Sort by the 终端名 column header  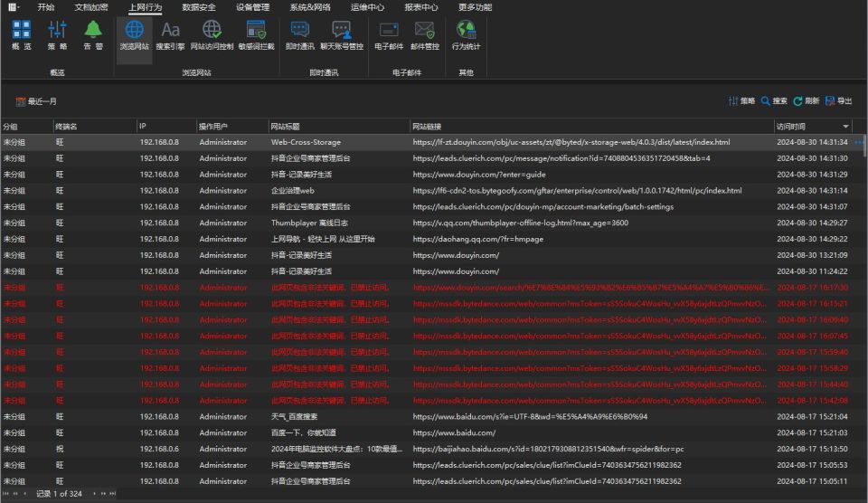[95, 127]
